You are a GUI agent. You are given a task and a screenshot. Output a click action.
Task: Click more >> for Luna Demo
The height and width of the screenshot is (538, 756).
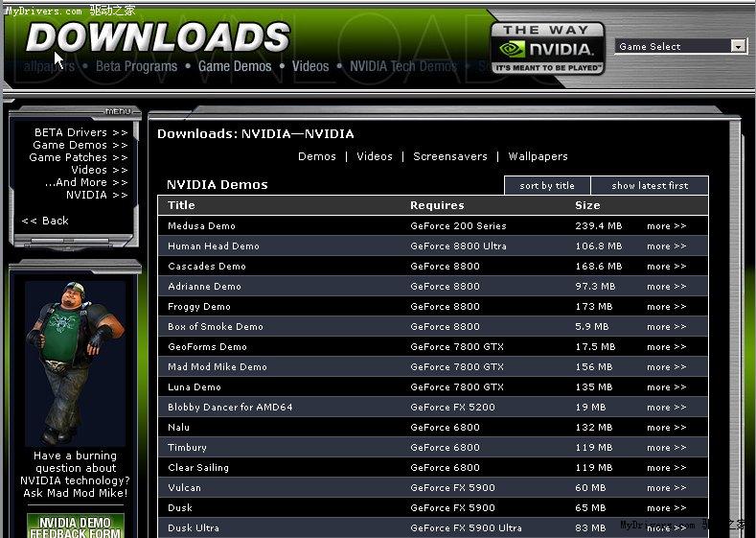(666, 387)
